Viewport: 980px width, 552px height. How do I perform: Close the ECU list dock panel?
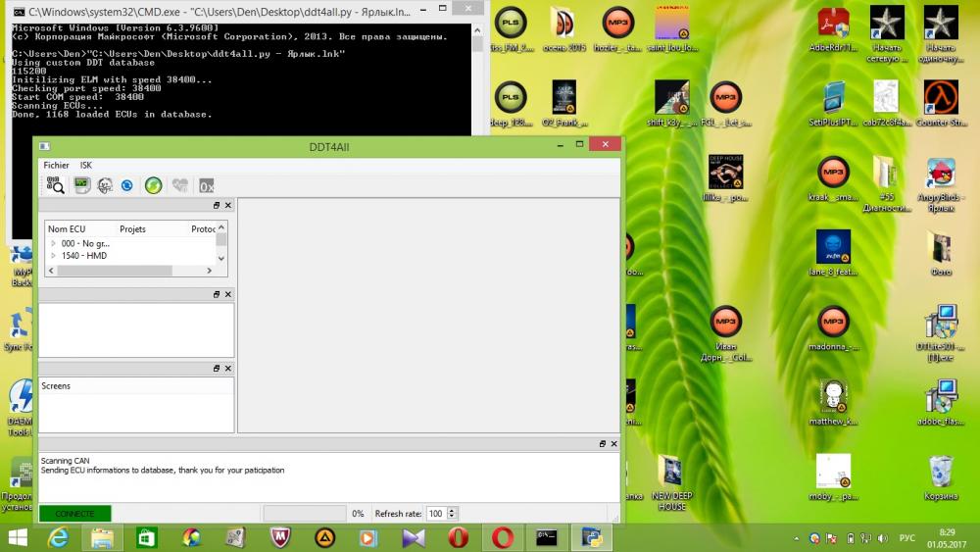[x=228, y=205]
